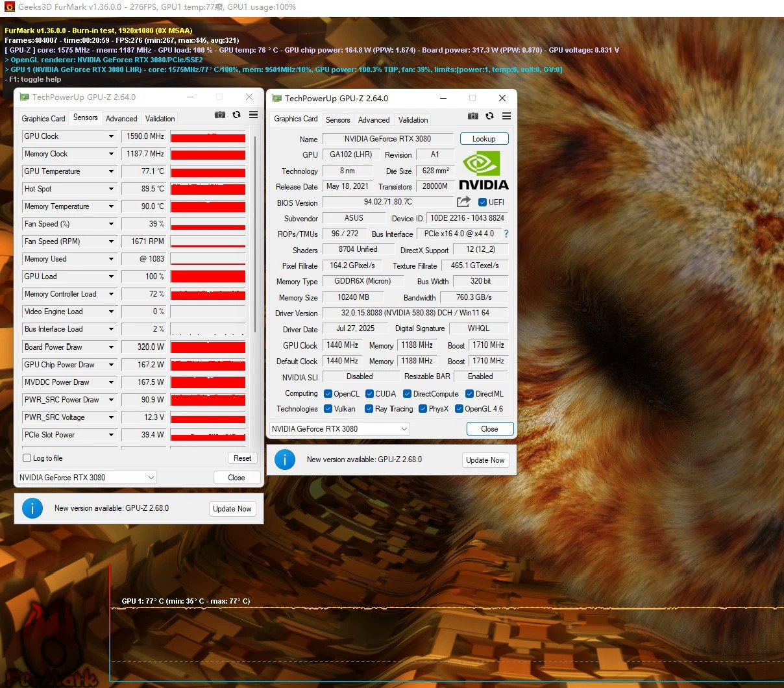
Task: Open Memory Clock sensor dropdown
Action: [111, 154]
